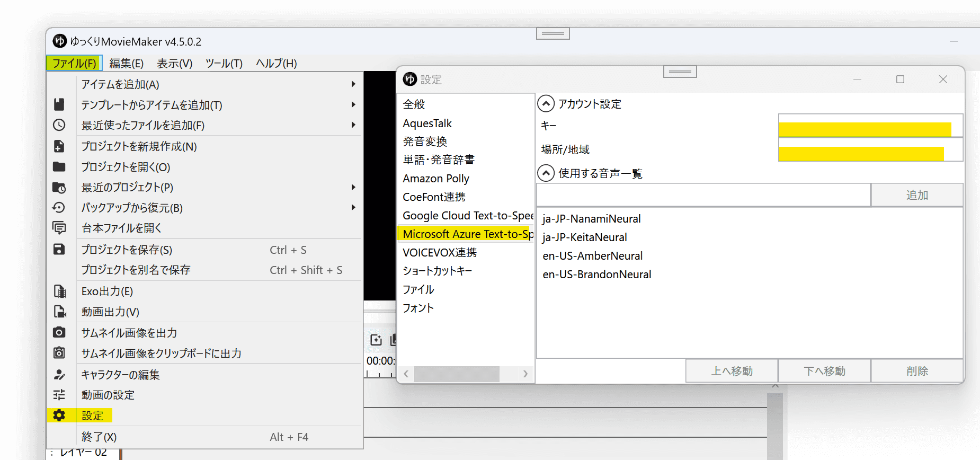
Task: Click the gear icon beside 設定
Action: (x=59, y=415)
